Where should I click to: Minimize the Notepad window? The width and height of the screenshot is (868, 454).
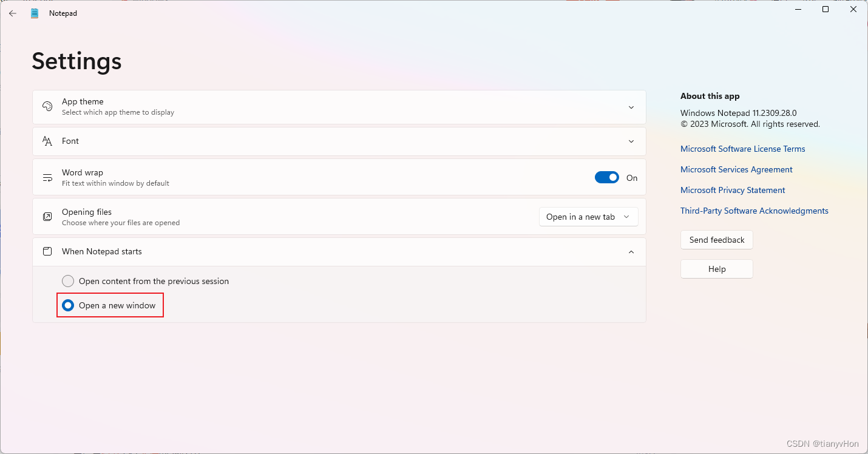coord(797,9)
